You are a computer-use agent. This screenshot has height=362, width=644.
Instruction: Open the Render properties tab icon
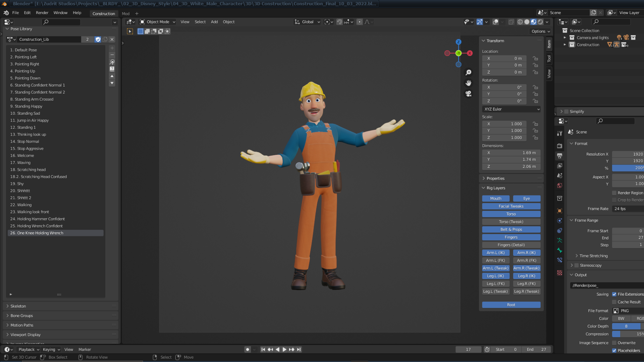tap(559, 146)
